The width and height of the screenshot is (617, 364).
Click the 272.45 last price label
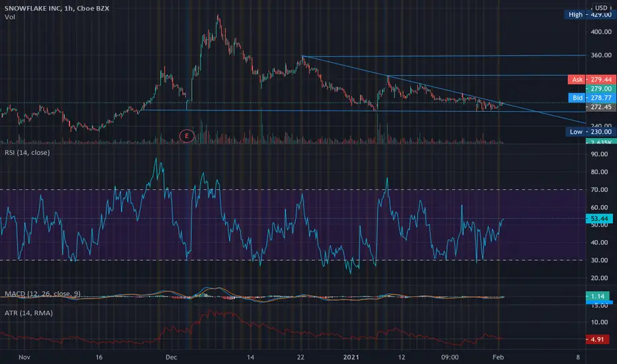pyautogui.click(x=601, y=107)
